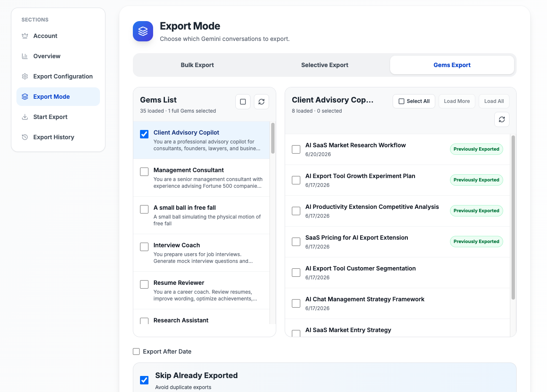Check AI Export Tool Growth Experiment Plan
This screenshot has height=392, width=547.
tap(296, 180)
